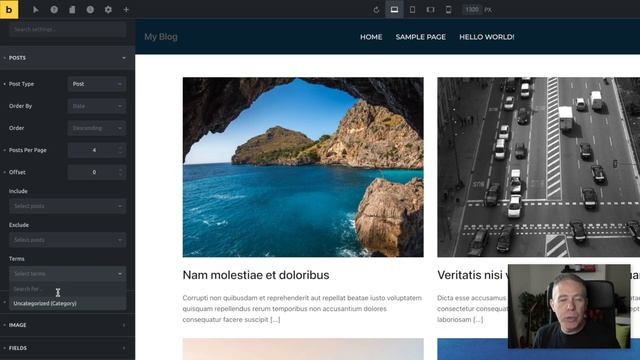The height and width of the screenshot is (360, 640).
Task: Open the revisions history clock icon
Action: click(90, 9)
